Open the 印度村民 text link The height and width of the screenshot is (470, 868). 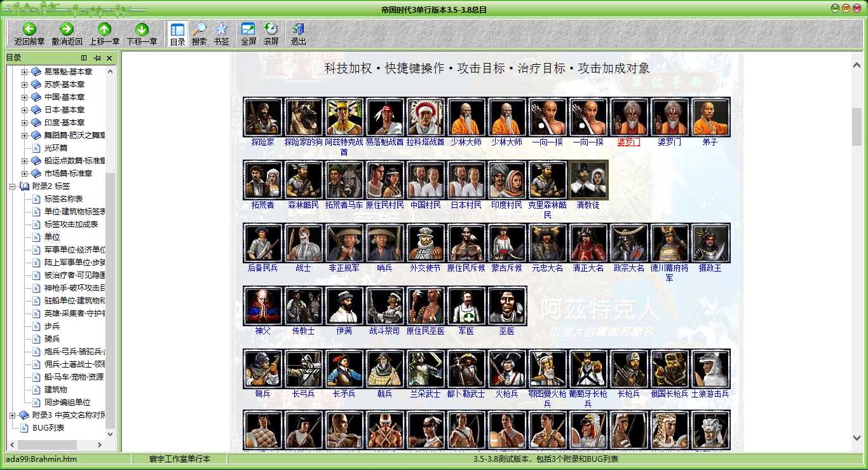click(507, 205)
